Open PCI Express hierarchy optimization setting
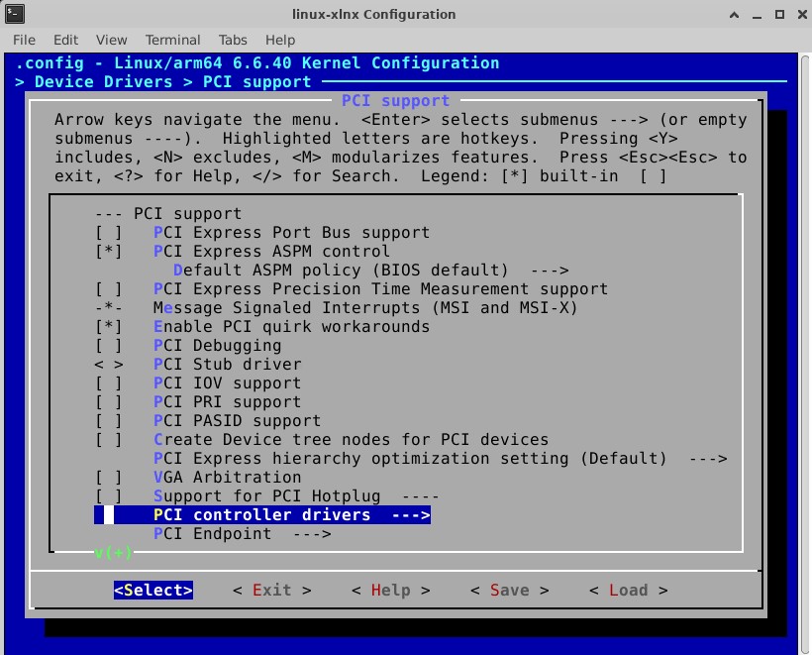Viewport: 812px width, 655px height. point(441,459)
